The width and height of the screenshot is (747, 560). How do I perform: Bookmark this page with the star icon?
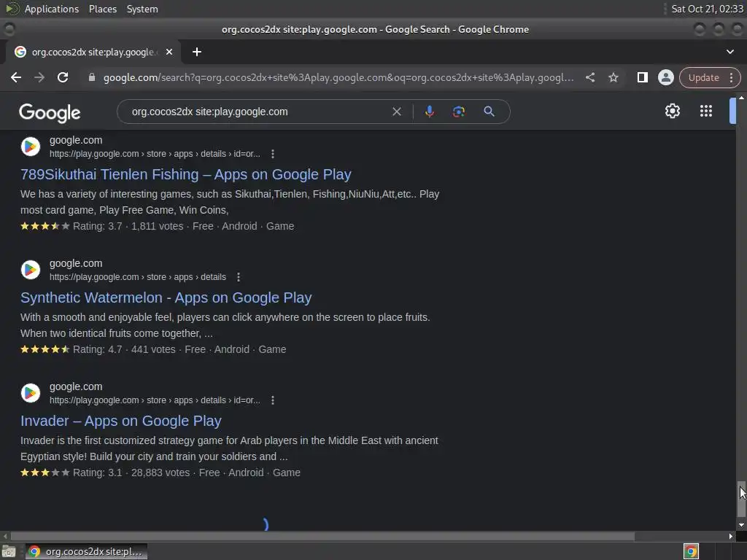coord(614,77)
